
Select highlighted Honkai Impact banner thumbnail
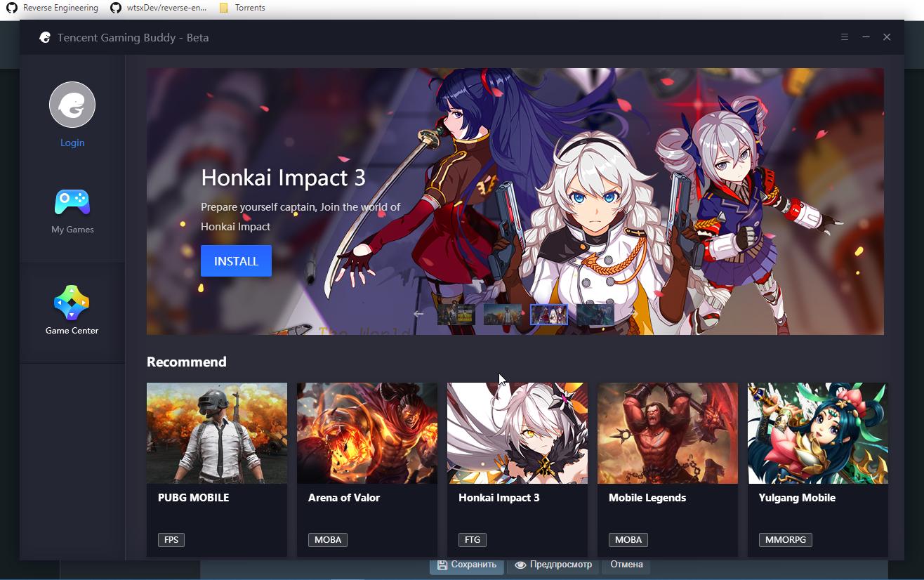(x=548, y=315)
